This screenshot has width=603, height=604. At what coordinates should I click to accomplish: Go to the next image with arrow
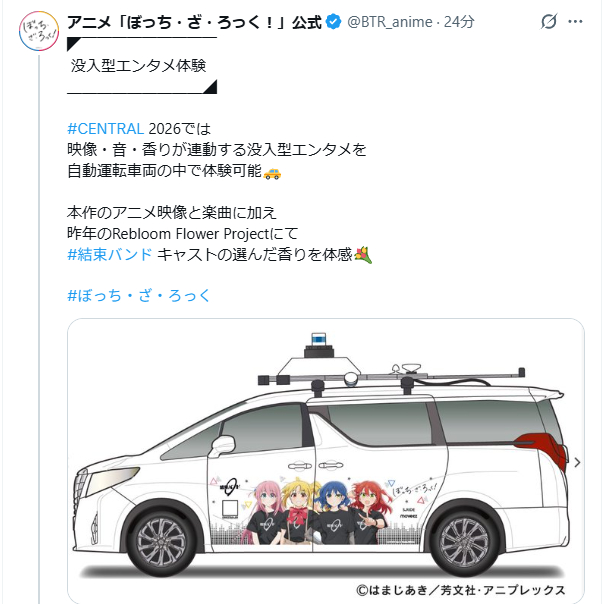(577, 463)
